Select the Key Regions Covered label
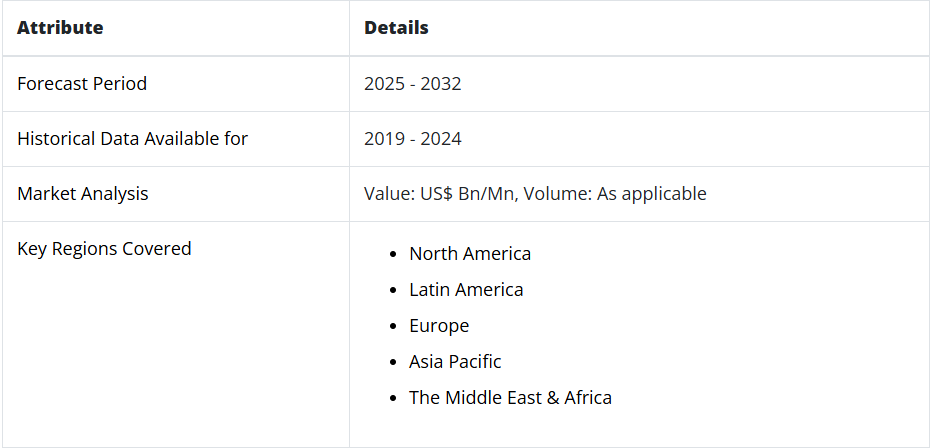930x448 pixels. (104, 249)
